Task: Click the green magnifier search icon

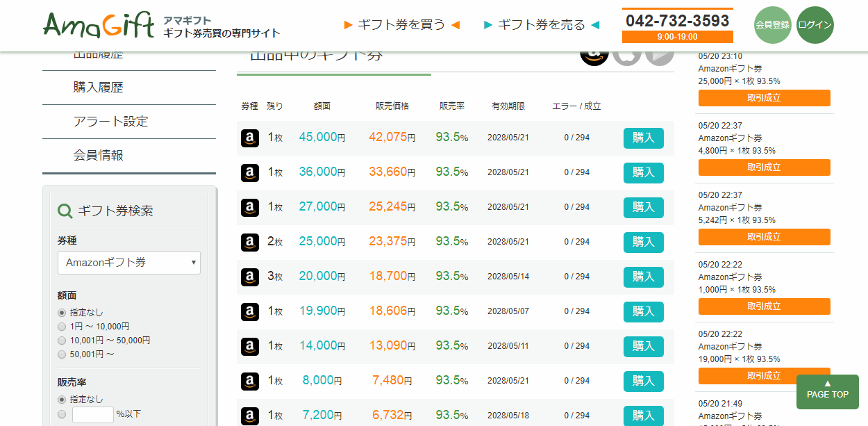Action: point(65,211)
